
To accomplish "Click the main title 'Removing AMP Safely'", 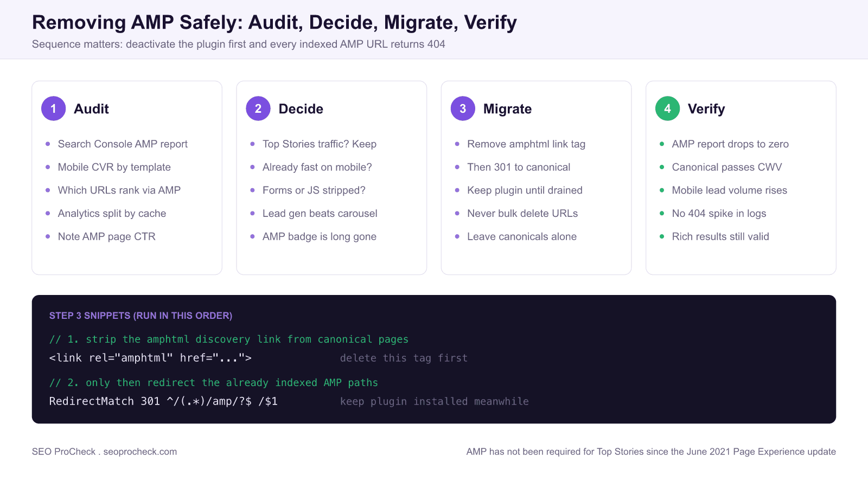I will [x=274, y=23].
